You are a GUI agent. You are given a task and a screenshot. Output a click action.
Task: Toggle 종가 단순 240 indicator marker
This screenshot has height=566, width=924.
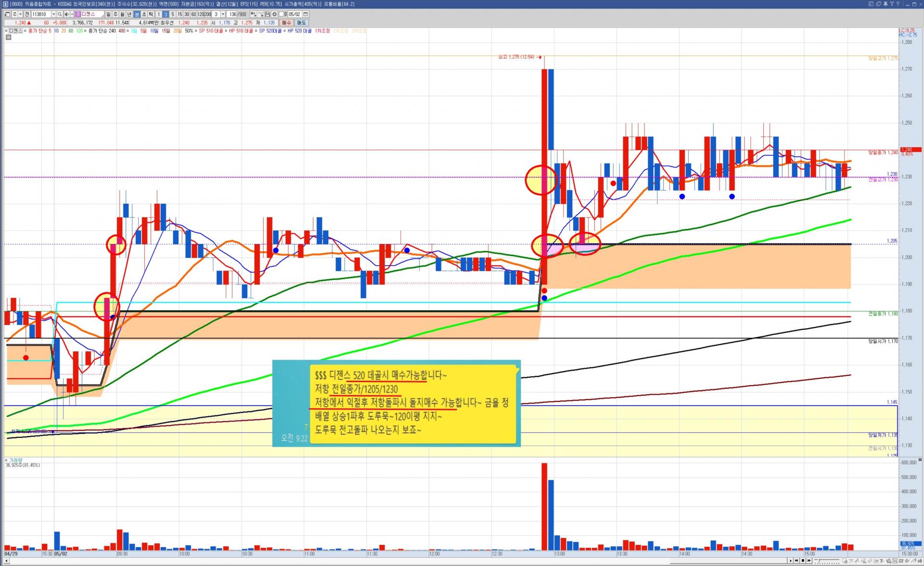(x=85, y=31)
